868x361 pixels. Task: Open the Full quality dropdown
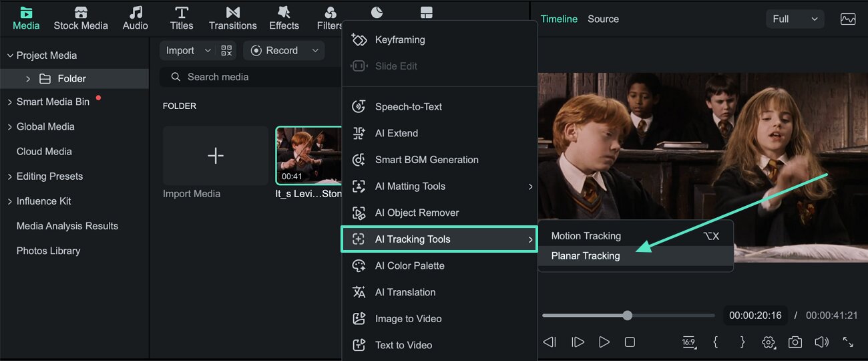click(x=795, y=19)
